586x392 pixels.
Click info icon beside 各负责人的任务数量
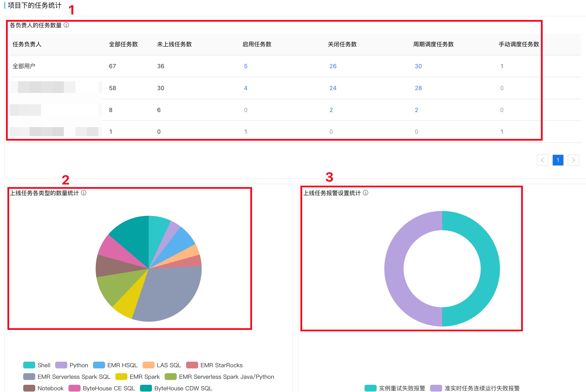click(66, 25)
